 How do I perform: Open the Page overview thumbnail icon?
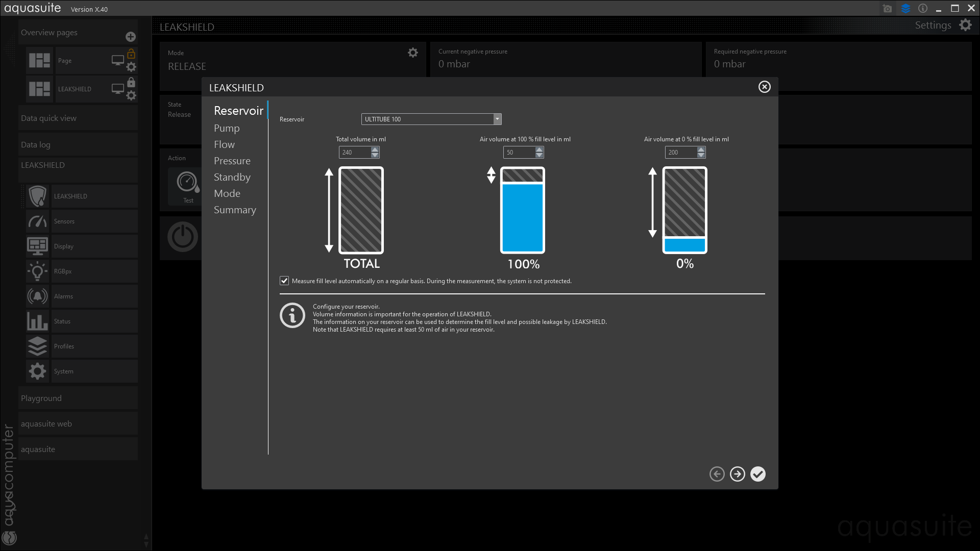click(x=39, y=60)
